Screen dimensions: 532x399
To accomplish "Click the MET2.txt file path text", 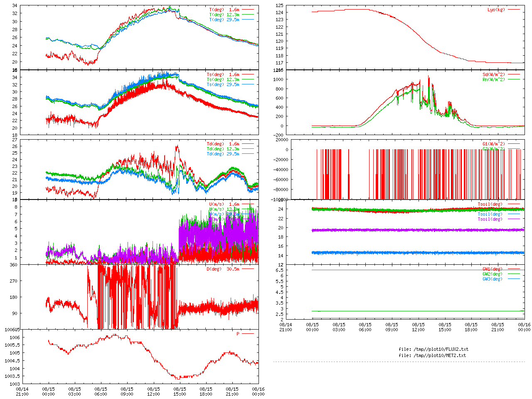I will pyautogui.click(x=432, y=355).
